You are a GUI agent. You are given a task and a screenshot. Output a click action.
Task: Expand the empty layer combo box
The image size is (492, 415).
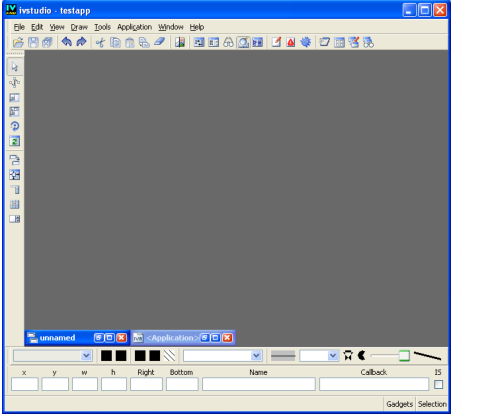[x=53, y=356]
